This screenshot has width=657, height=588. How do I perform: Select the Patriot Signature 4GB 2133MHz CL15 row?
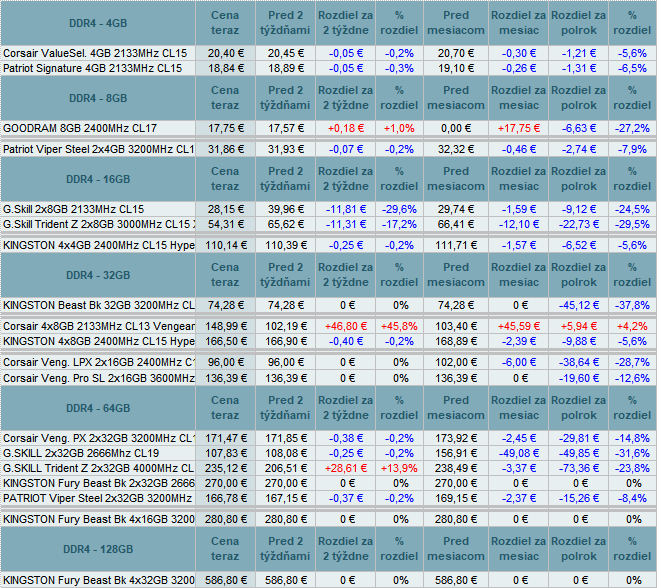click(x=328, y=68)
